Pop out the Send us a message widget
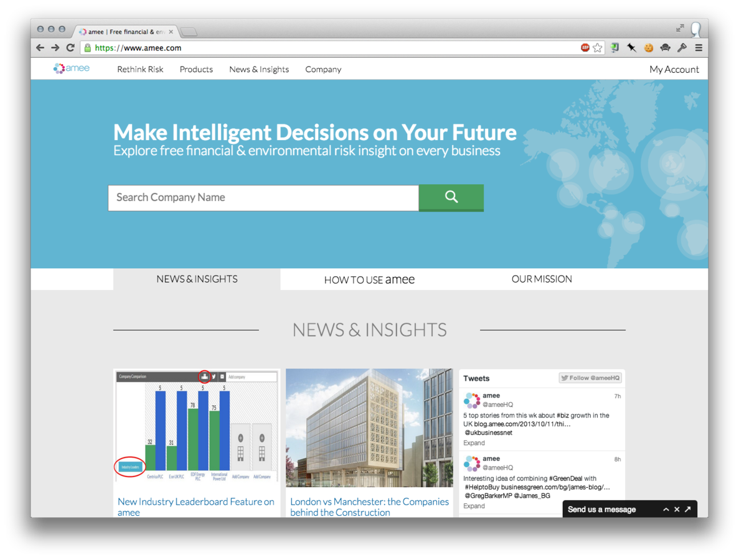 (687, 509)
